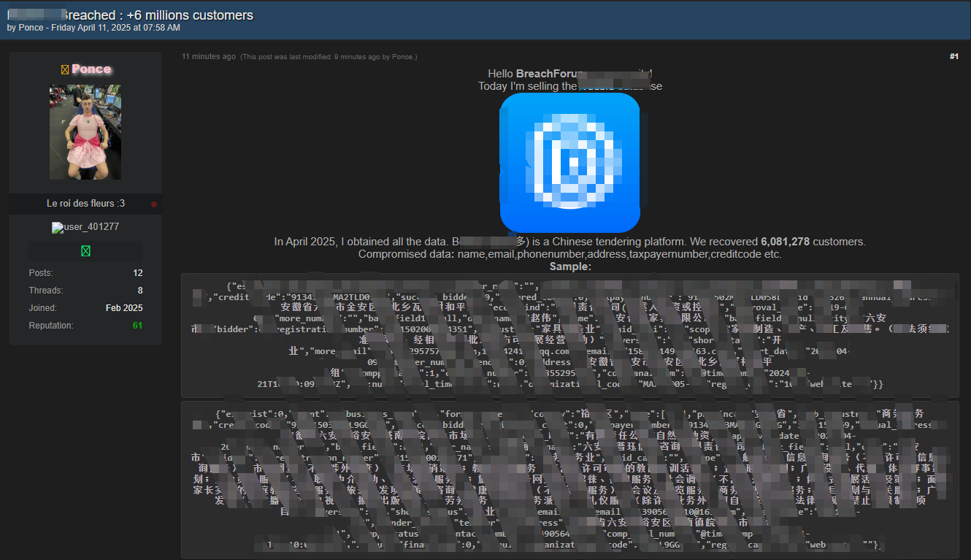Open Ponce's profile via username
The image size is (971, 560).
(x=91, y=69)
